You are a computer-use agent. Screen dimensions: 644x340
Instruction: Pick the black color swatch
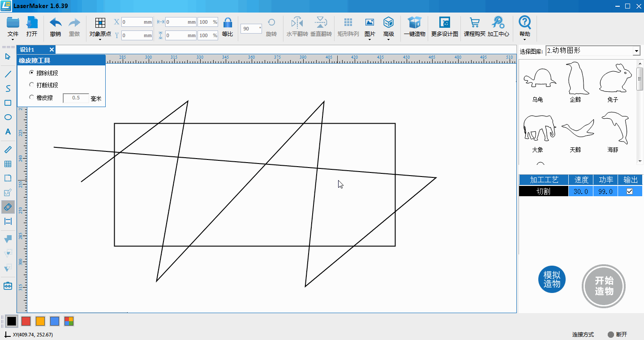(12, 321)
